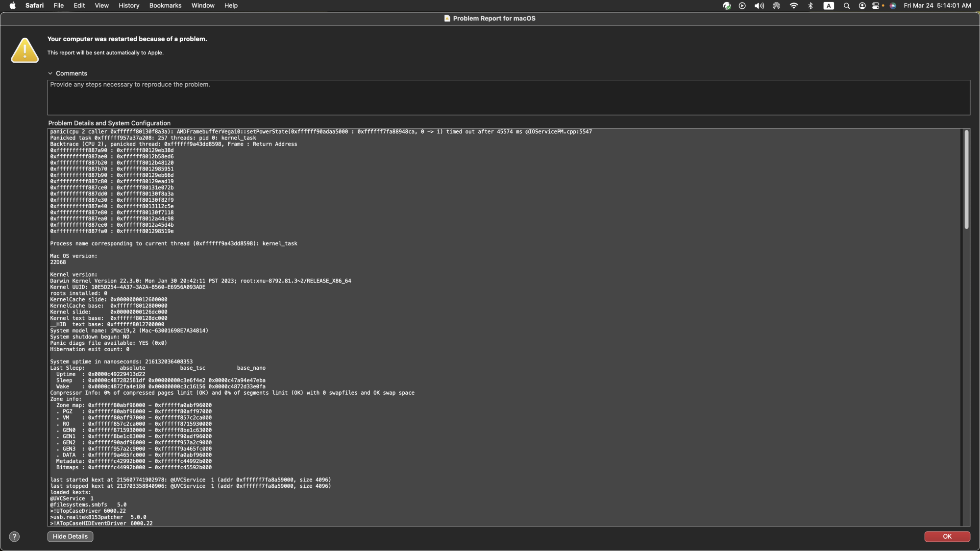
Task: Click the document icon in the window title
Action: pyautogui.click(x=447, y=18)
